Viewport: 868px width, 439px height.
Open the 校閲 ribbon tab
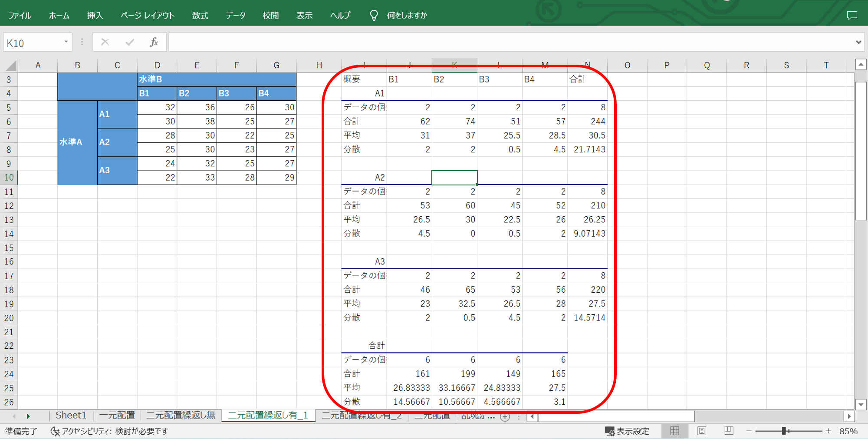click(270, 16)
